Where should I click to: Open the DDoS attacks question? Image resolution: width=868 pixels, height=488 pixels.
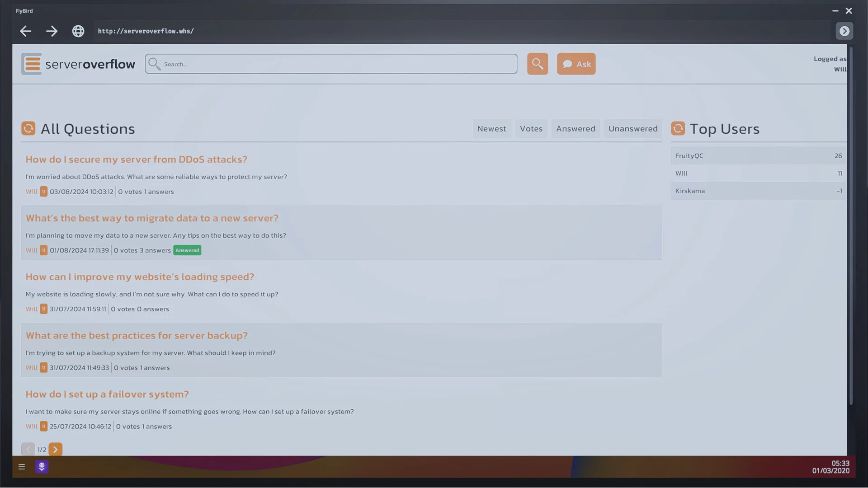(136, 159)
